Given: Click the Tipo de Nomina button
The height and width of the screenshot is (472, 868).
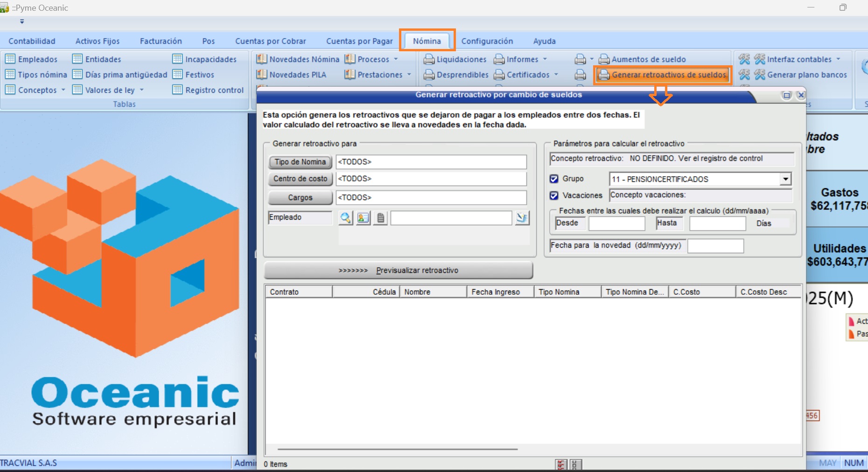Looking at the screenshot, I should pyautogui.click(x=300, y=162).
